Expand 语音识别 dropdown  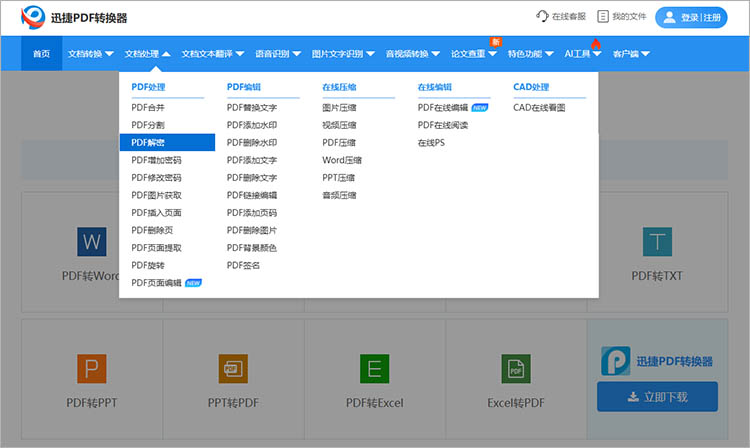tap(278, 54)
